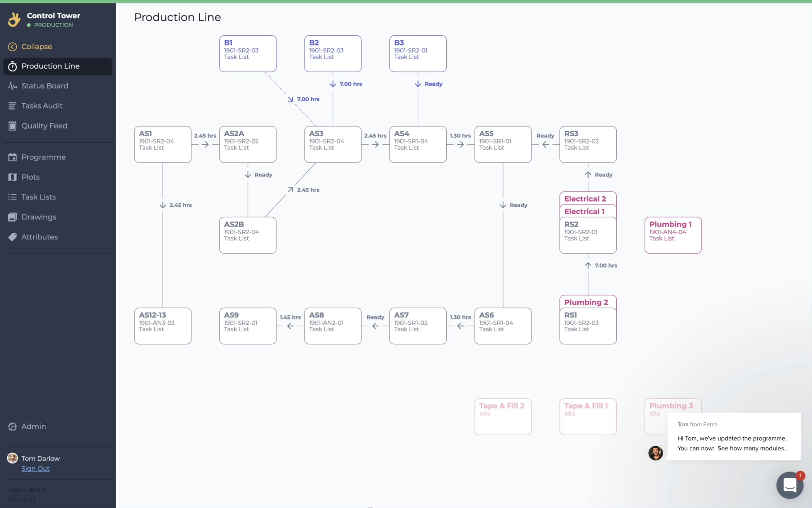Click the B2 buffer station card
Screen dimensions: 812x508
(x=333, y=54)
